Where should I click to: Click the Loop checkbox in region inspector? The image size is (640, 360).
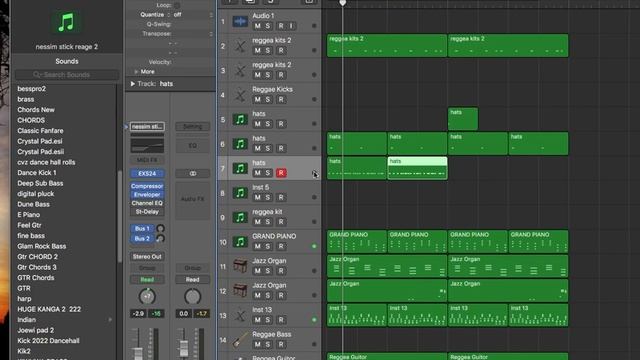(x=177, y=5)
